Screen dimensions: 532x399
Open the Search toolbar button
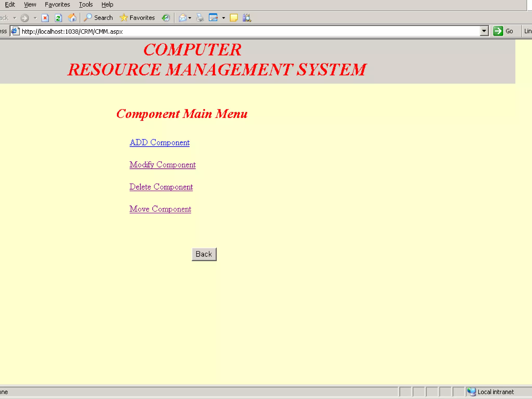[98, 18]
